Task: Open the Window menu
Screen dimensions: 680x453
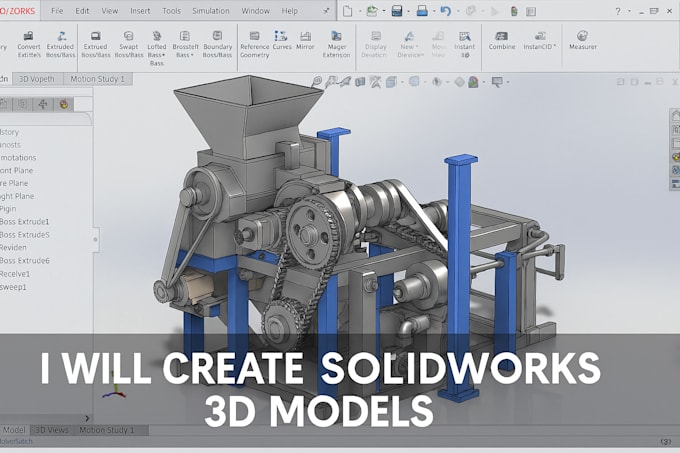Action: pos(255,11)
